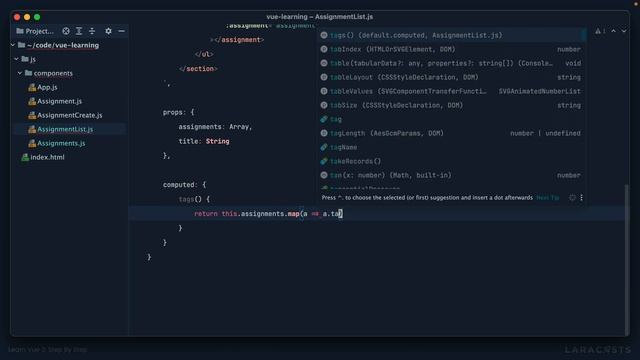
Task: Collapse the ~/code/vue-learning root folder
Action: click(13, 45)
